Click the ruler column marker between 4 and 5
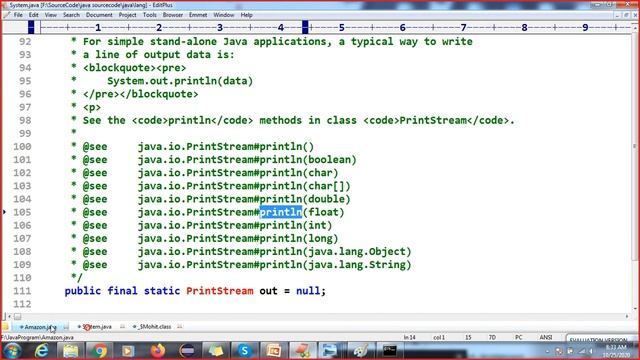The width and height of the screenshot is (640, 360). [x=305, y=27]
